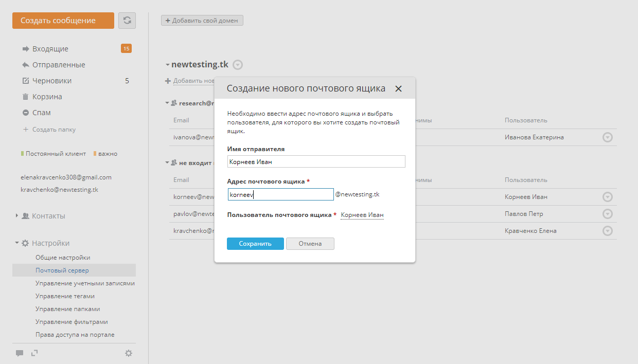Open actions menu for Кравченко Елена row
Screen dimensions: 638x364
607,231
